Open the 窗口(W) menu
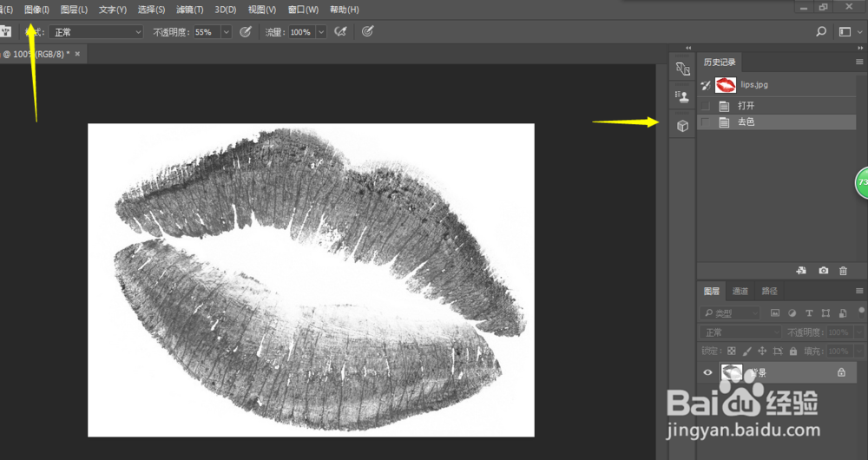Screen dimensions: 868x460 (x=303, y=10)
